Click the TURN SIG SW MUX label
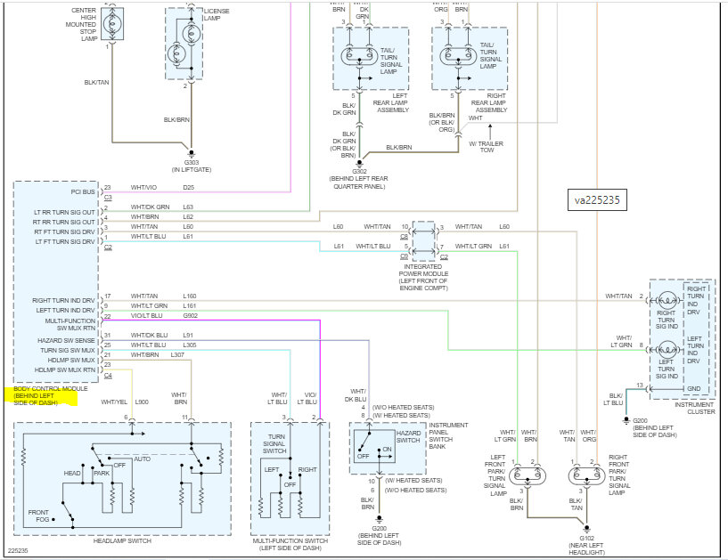The image size is (728, 560). pos(68,350)
